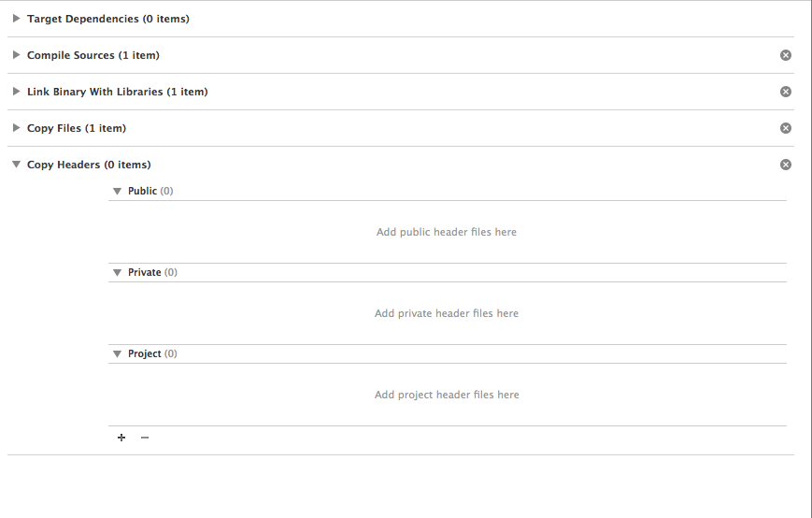This screenshot has width=812, height=518.
Task: Expand the Target Dependencies section
Action: [x=17, y=19]
